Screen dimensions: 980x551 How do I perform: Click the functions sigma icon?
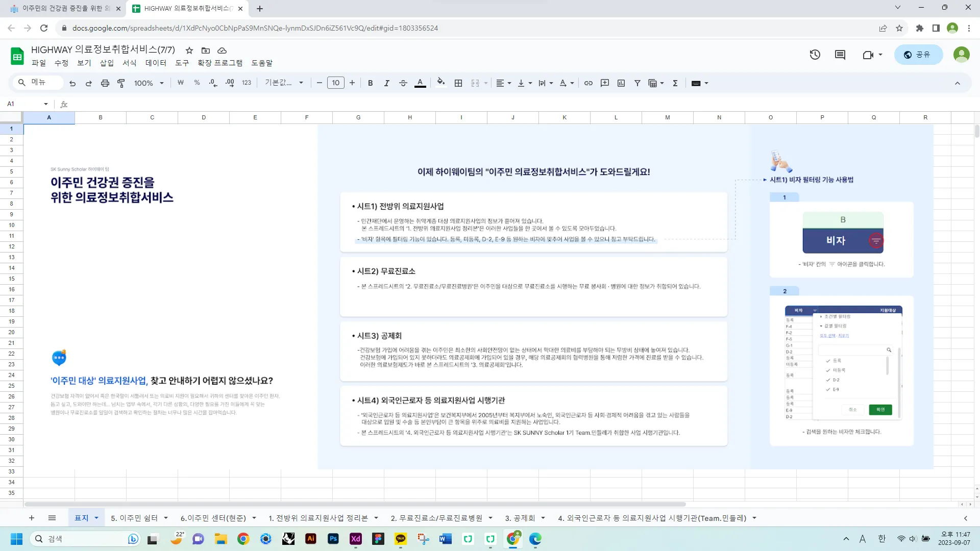(675, 83)
